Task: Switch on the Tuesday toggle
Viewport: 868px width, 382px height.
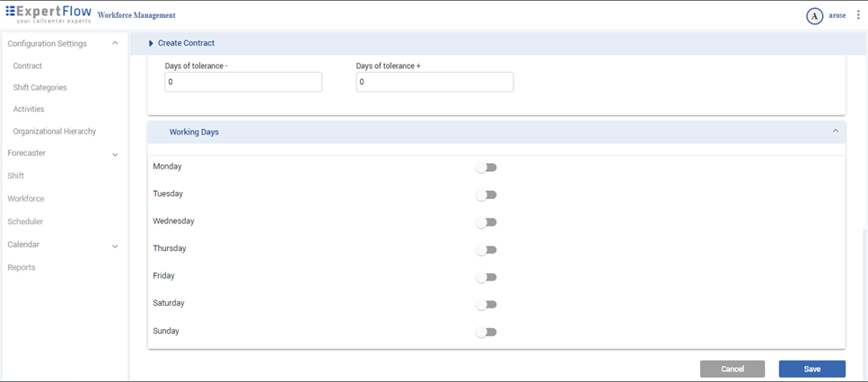Action: [x=487, y=195]
